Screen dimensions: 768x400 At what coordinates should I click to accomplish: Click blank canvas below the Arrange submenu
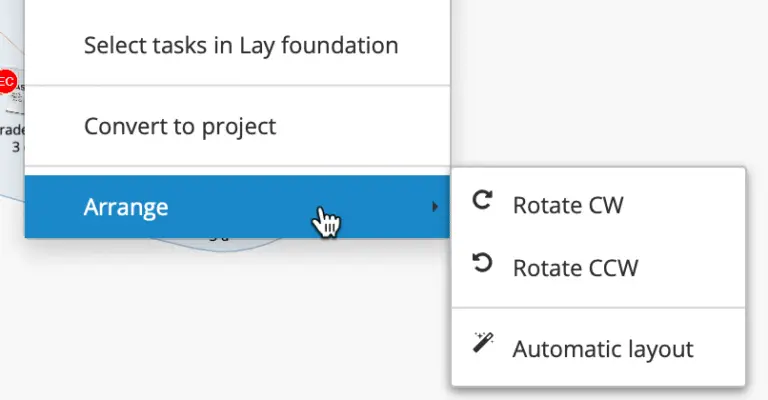(x=600, y=393)
